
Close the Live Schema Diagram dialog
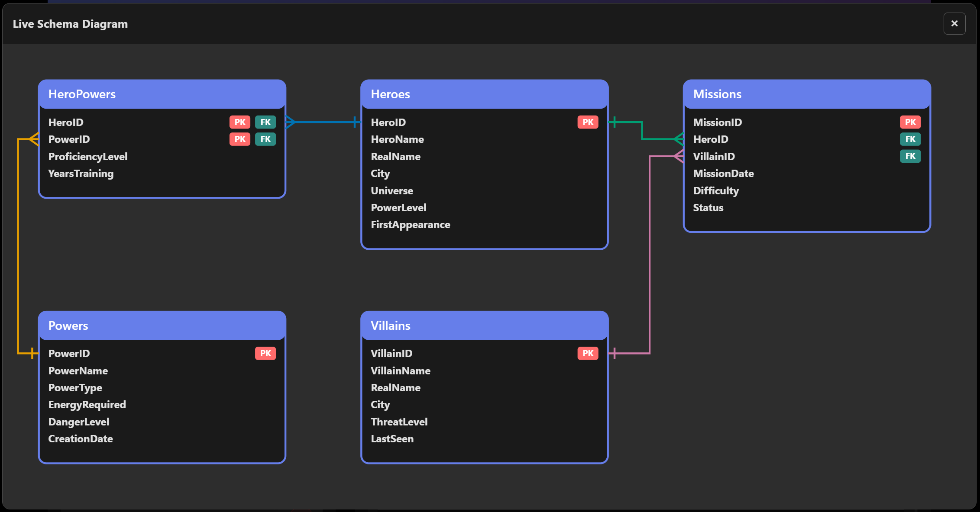coord(954,23)
